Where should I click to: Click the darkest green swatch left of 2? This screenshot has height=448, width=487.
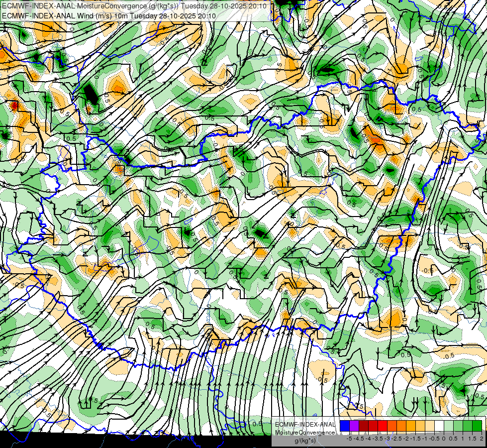coord(477,426)
